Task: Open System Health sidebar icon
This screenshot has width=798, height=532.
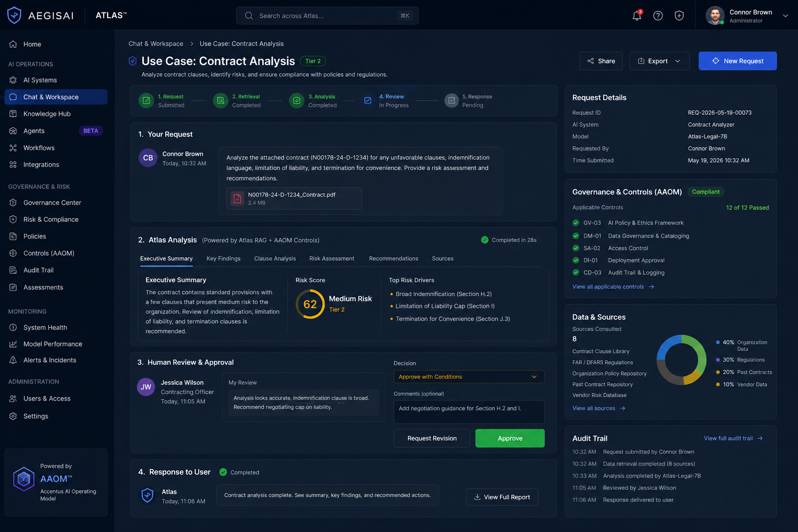Action: coord(13,327)
